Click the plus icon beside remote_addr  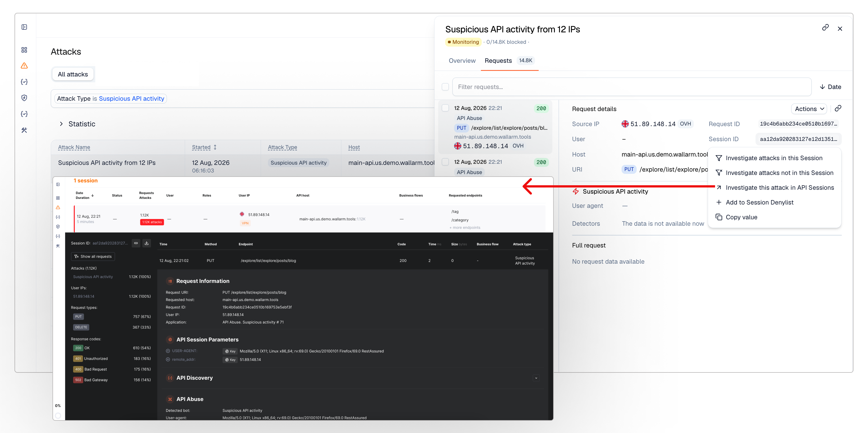(x=168, y=360)
